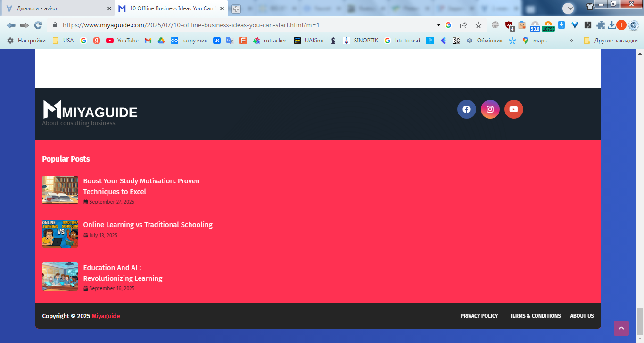
Task: Open the YouTube social icon in footer
Action: (513, 109)
